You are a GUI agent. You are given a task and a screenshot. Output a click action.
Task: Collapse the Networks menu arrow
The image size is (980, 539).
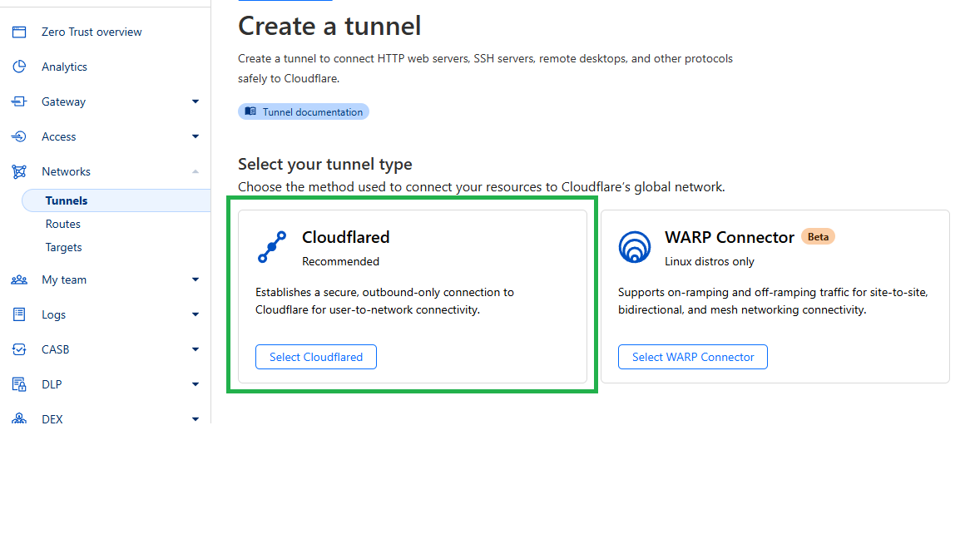[196, 171]
